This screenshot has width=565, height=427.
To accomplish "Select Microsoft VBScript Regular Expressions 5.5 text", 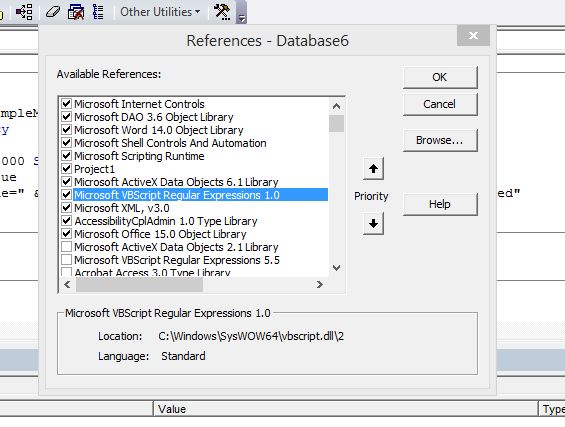I will pos(177,260).
